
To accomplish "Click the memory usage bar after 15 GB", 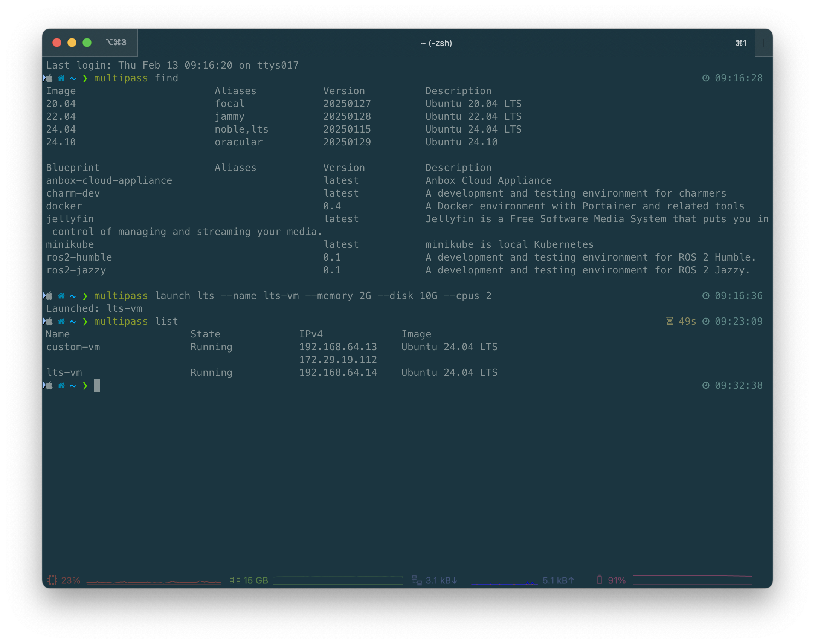I will tap(338, 580).
